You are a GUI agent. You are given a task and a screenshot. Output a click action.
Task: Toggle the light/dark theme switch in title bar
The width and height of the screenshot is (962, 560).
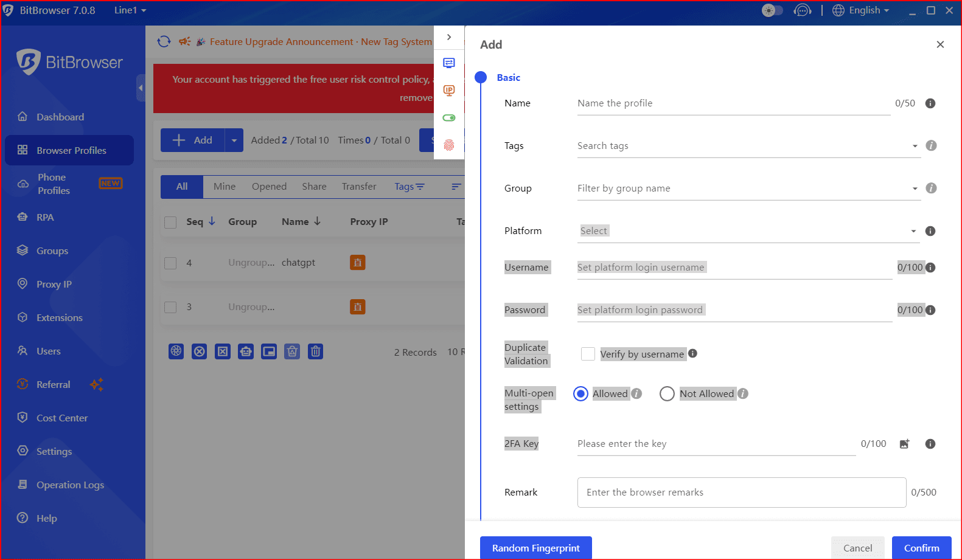click(772, 10)
